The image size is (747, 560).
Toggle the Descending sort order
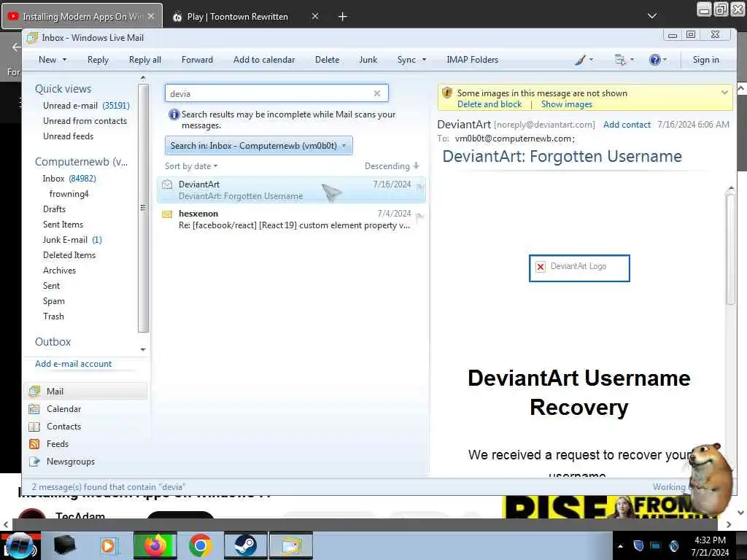point(392,166)
